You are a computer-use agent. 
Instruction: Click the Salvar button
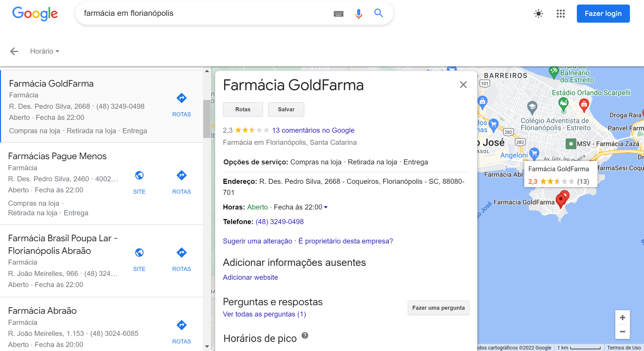point(286,109)
